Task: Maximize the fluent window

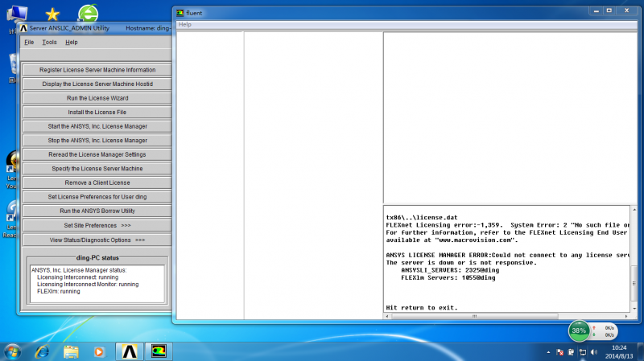Action: [609, 10]
